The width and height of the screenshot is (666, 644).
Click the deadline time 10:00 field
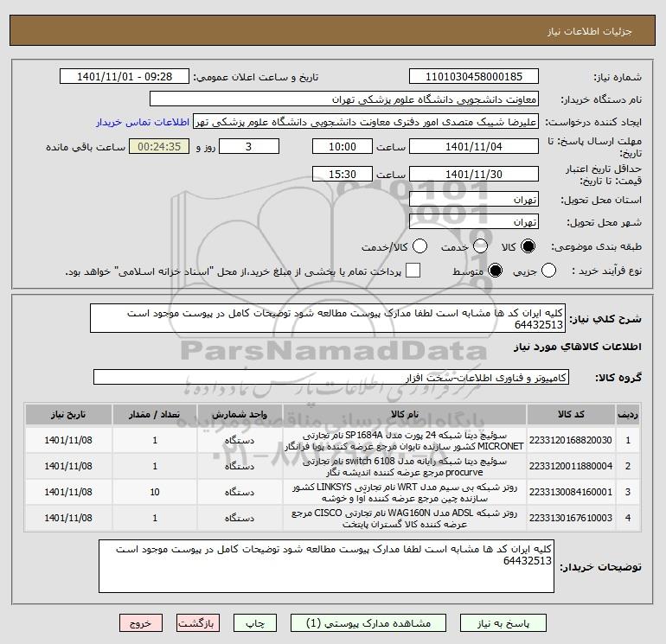click(343, 147)
